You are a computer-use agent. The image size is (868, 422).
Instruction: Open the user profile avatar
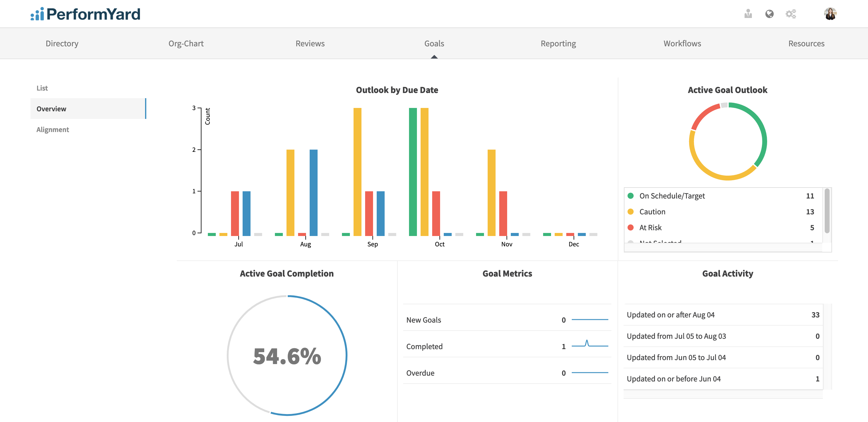coord(830,14)
